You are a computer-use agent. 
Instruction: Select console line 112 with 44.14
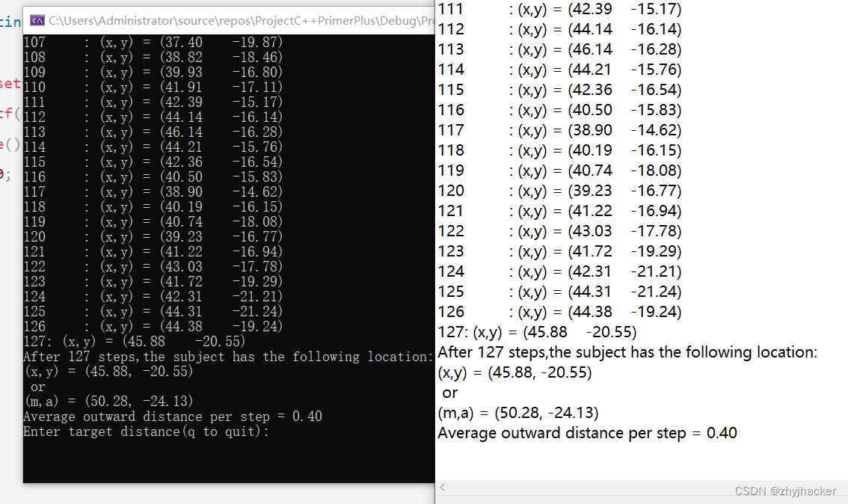pos(153,117)
